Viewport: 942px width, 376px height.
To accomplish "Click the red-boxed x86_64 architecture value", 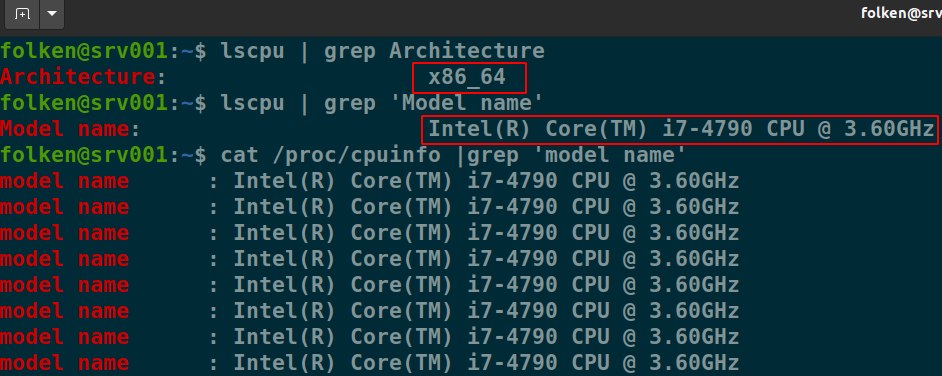I will click(x=469, y=77).
